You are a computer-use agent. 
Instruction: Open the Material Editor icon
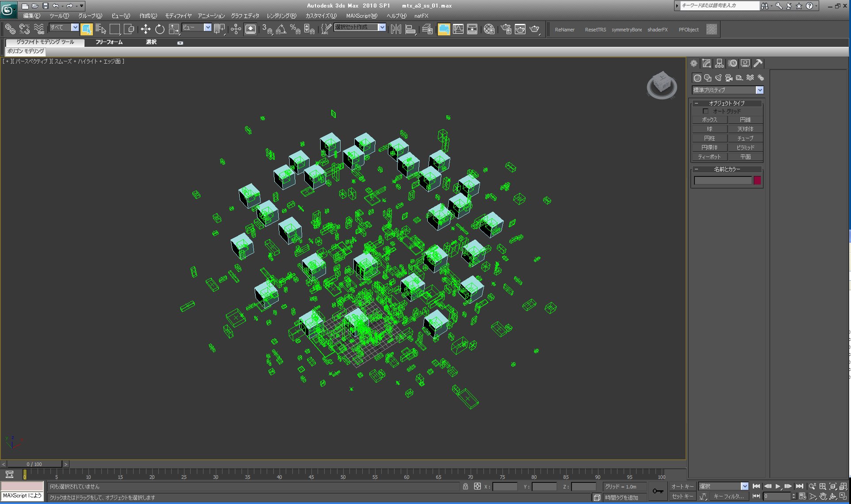click(x=489, y=30)
